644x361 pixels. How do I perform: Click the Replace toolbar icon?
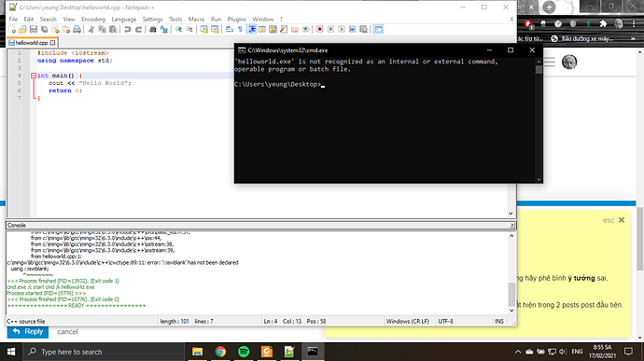pos(164,30)
